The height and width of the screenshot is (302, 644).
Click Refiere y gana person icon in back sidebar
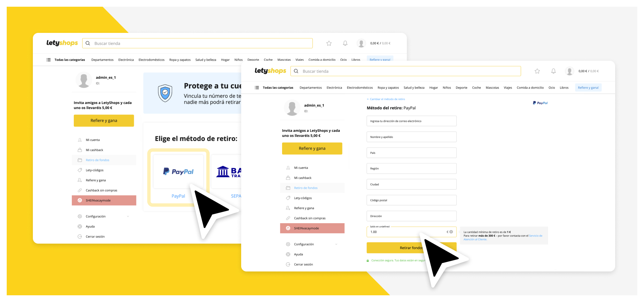tap(79, 180)
